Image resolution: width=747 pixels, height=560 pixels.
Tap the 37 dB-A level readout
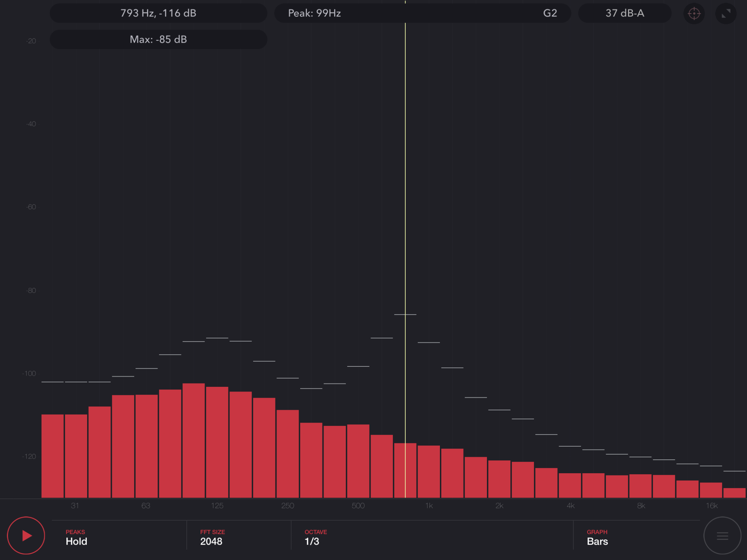coord(624,13)
